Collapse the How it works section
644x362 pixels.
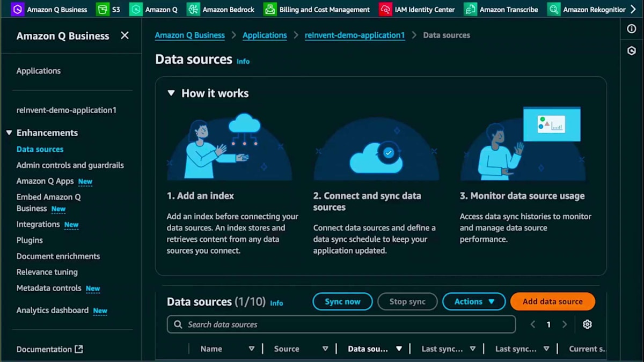(171, 93)
